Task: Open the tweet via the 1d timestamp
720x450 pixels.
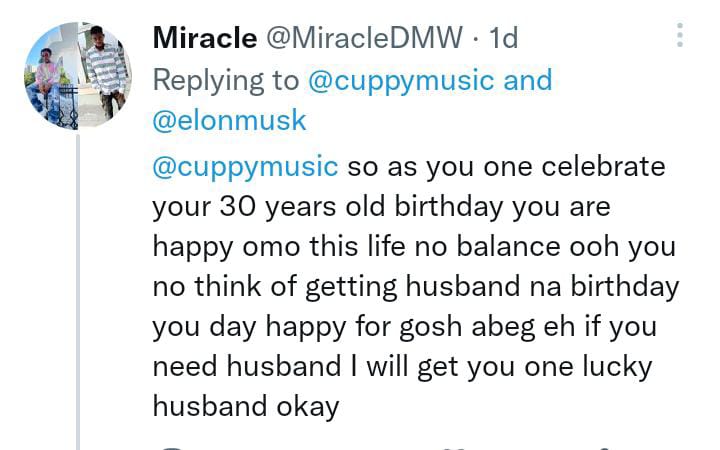Action: [506, 38]
